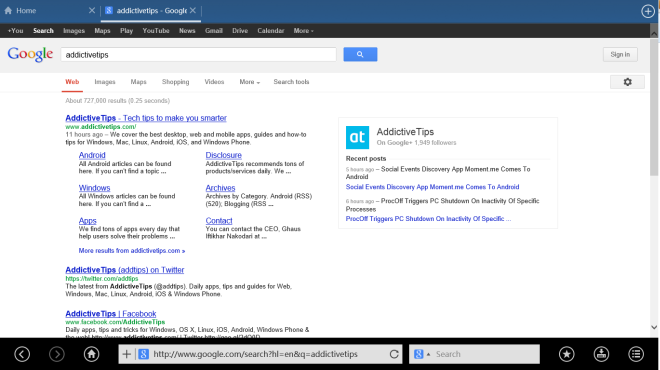
Task: Open ProcOff Triggers PC Shutdown post link
Action: tap(428, 219)
